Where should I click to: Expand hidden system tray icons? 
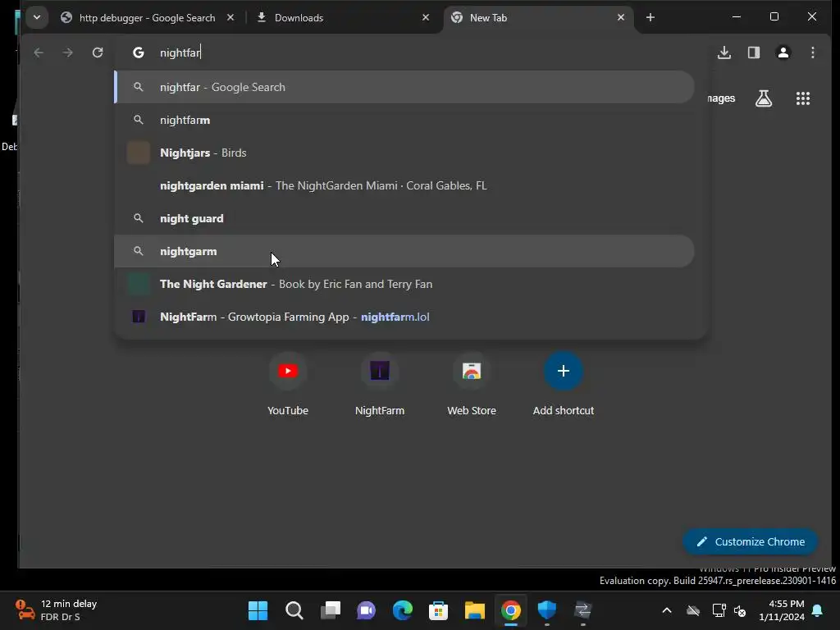(x=666, y=610)
